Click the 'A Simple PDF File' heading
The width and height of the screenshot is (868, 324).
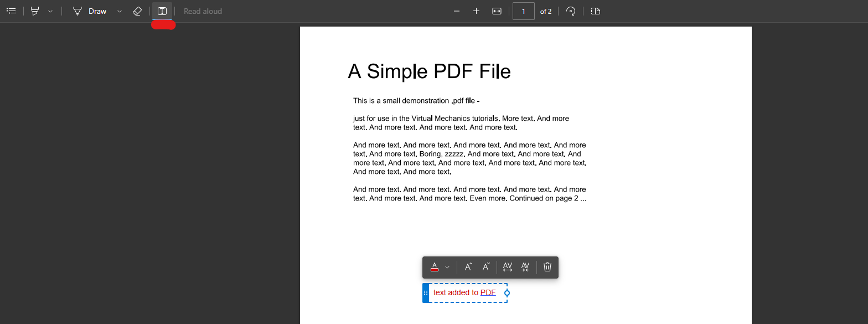(x=429, y=71)
